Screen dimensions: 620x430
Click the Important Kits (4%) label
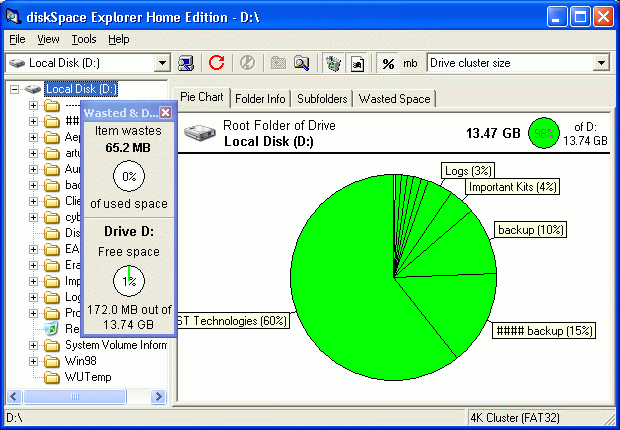pyautogui.click(x=513, y=187)
